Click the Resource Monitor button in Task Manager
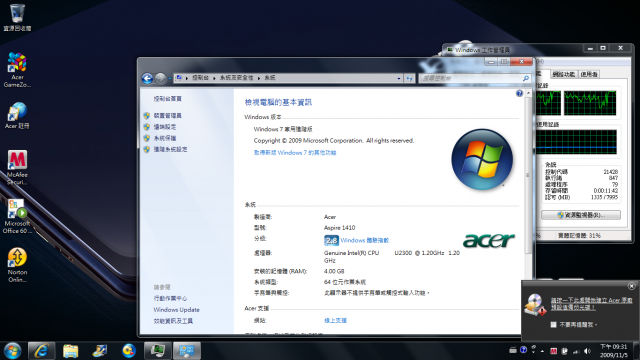The height and width of the screenshot is (360, 640). [x=581, y=215]
